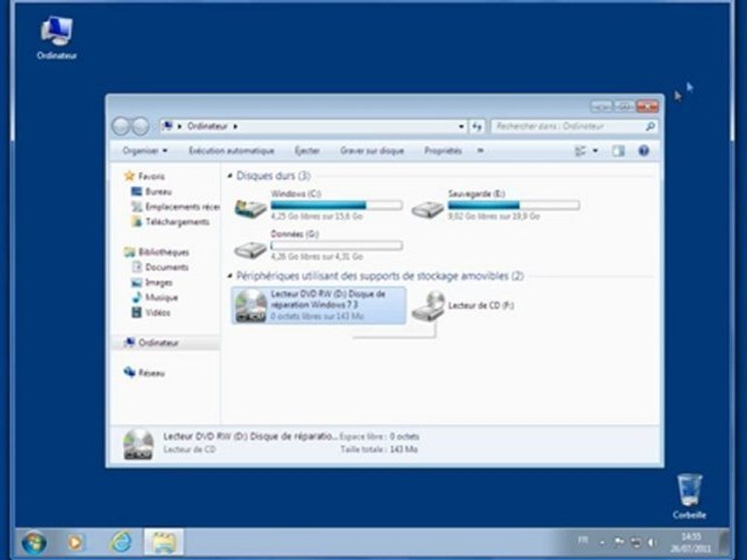Launch Internet Explorer from taskbar

click(x=121, y=543)
